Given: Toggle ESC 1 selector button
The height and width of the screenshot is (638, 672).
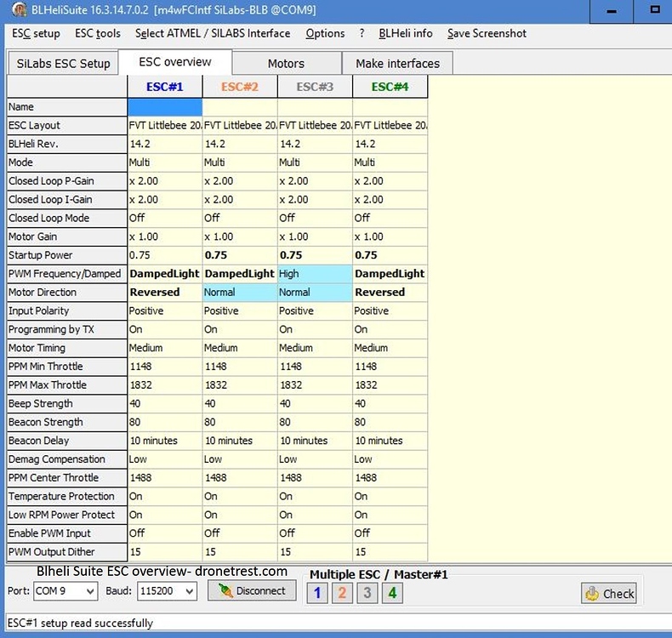Looking at the screenshot, I should pos(317,592).
